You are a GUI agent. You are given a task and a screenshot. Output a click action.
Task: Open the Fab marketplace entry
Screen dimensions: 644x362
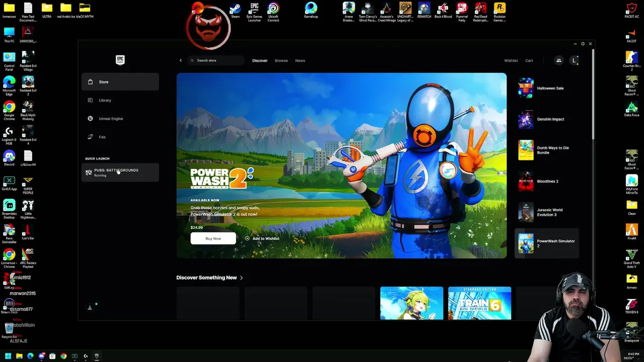point(120,137)
